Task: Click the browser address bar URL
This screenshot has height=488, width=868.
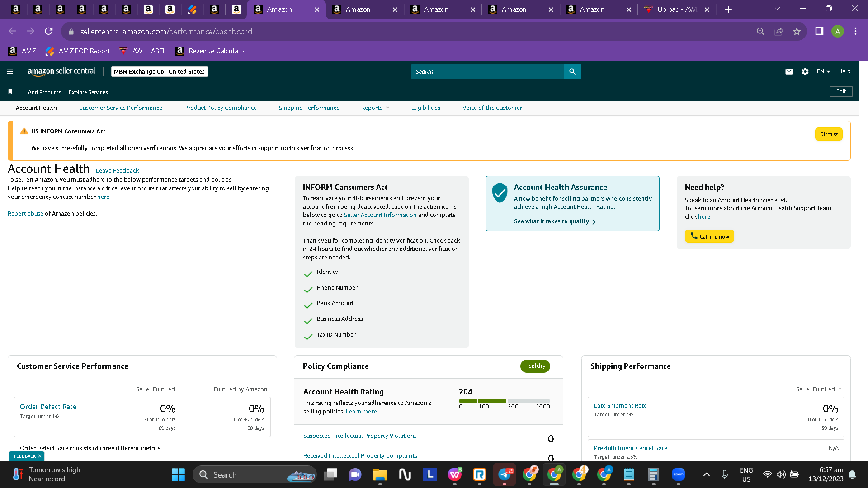Action: click(x=166, y=32)
